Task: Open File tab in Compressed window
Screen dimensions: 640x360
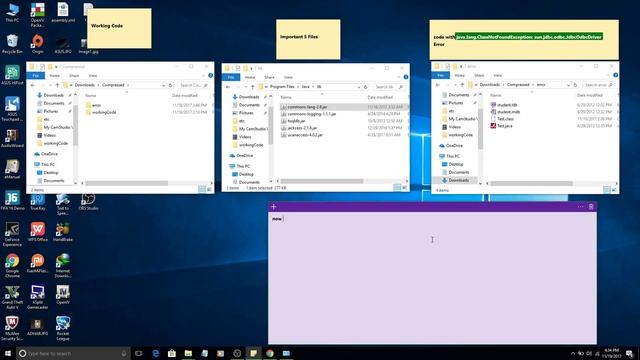Action: [x=36, y=76]
